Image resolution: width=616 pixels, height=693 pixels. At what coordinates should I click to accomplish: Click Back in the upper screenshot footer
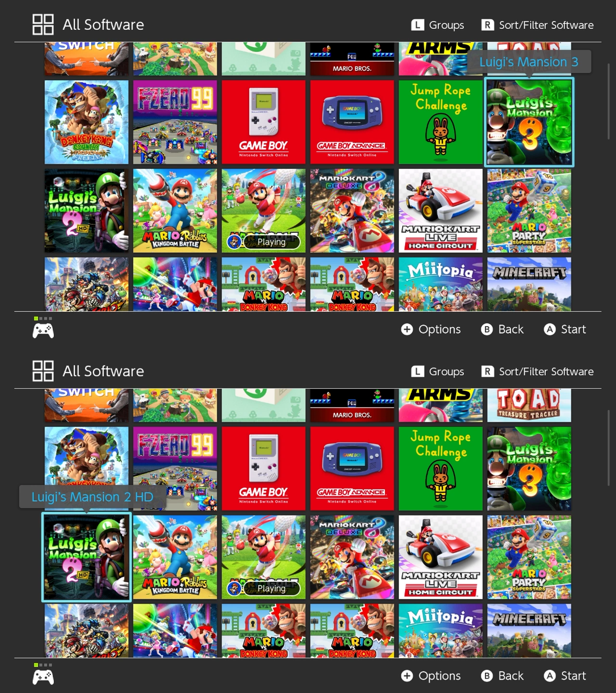(502, 329)
